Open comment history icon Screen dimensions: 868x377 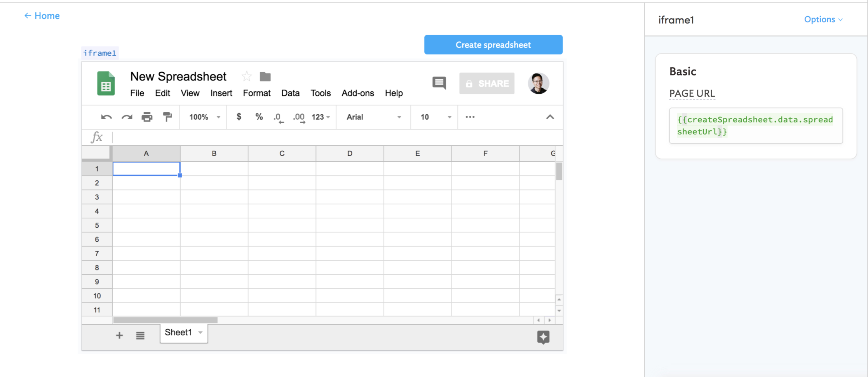coord(439,83)
